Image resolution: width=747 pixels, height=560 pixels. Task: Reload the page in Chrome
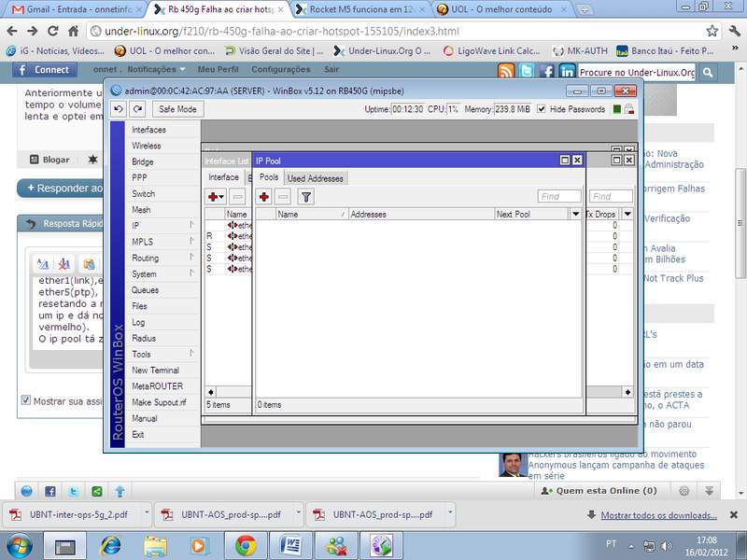pos(53,31)
